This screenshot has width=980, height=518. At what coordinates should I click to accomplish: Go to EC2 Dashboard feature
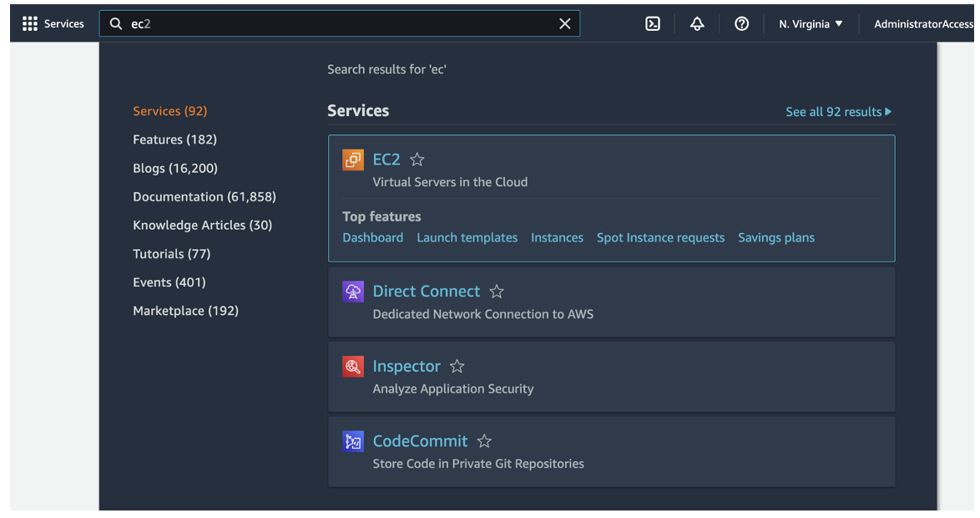tap(373, 238)
